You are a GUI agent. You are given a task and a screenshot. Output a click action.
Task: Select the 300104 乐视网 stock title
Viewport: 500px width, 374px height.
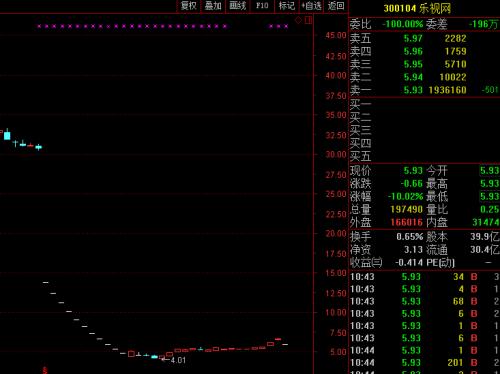(x=417, y=8)
